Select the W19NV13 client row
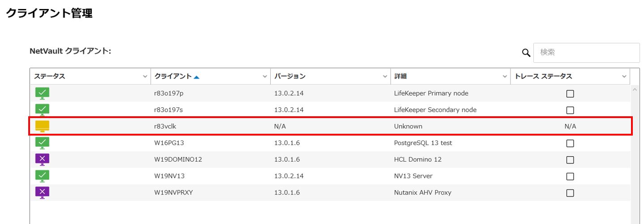Viewport: 644px width, 224px height. 331,176
